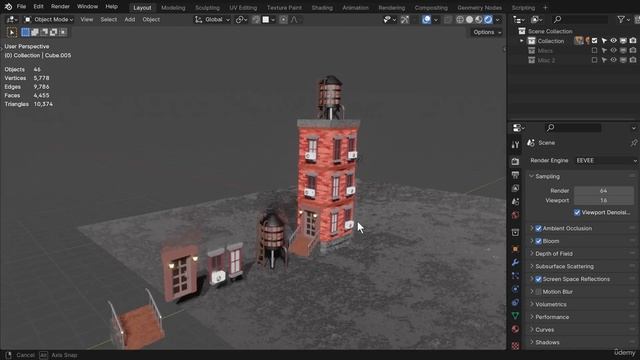Image resolution: width=640 pixels, height=360 pixels.
Task: Disable Ambient Occlusion checkbox
Action: (x=538, y=229)
